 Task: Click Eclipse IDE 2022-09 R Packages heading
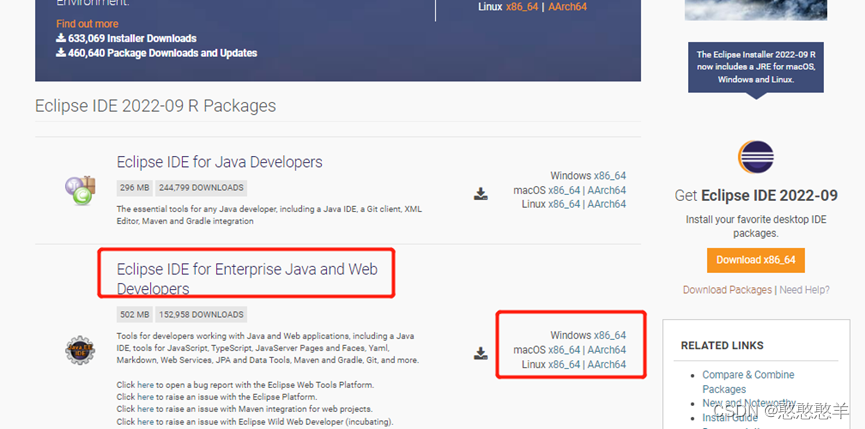(x=156, y=106)
